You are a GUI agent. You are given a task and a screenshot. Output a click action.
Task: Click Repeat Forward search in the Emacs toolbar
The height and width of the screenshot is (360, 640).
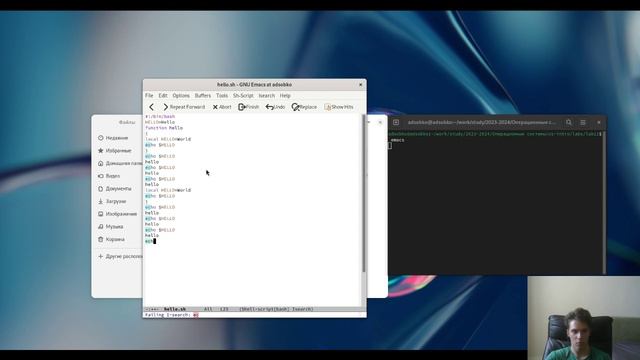[x=184, y=107]
